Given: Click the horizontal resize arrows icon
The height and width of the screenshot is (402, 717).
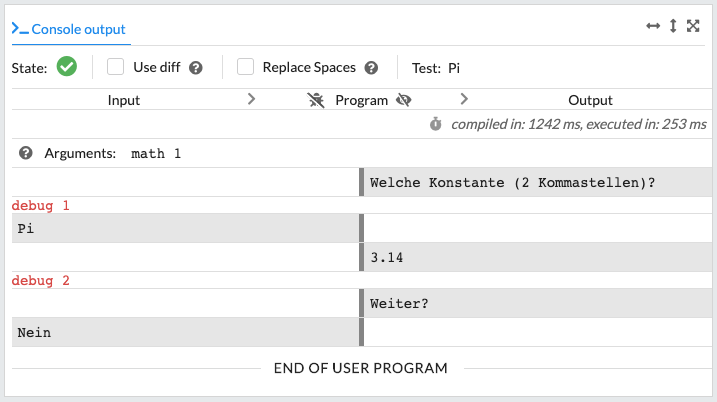Looking at the screenshot, I should tap(653, 27).
